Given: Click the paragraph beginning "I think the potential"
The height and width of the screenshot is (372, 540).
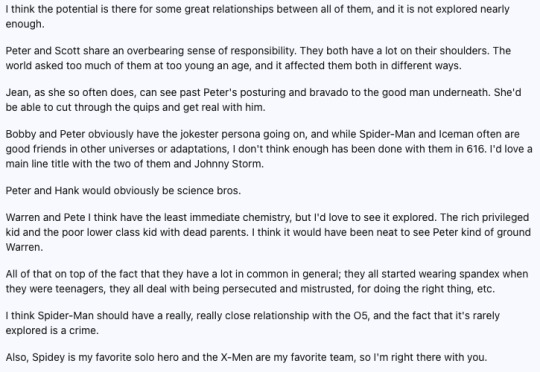Looking at the screenshot, I should click(258, 17).
